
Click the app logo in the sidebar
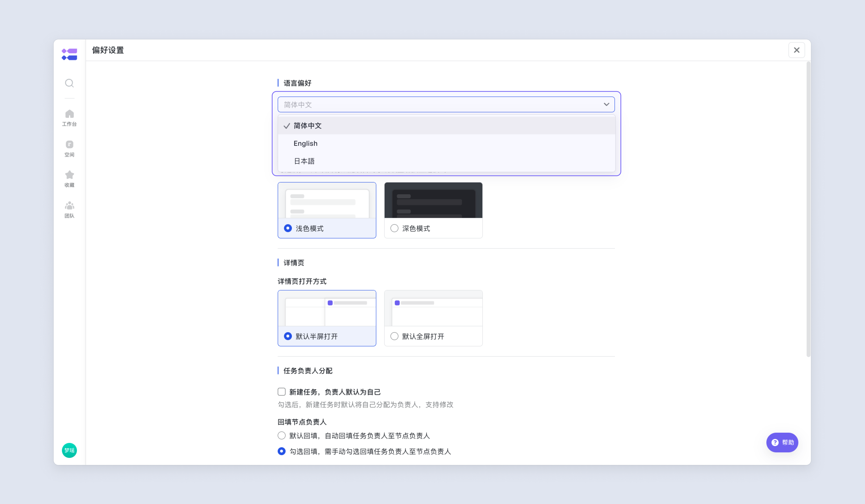[x=69, y=54]
